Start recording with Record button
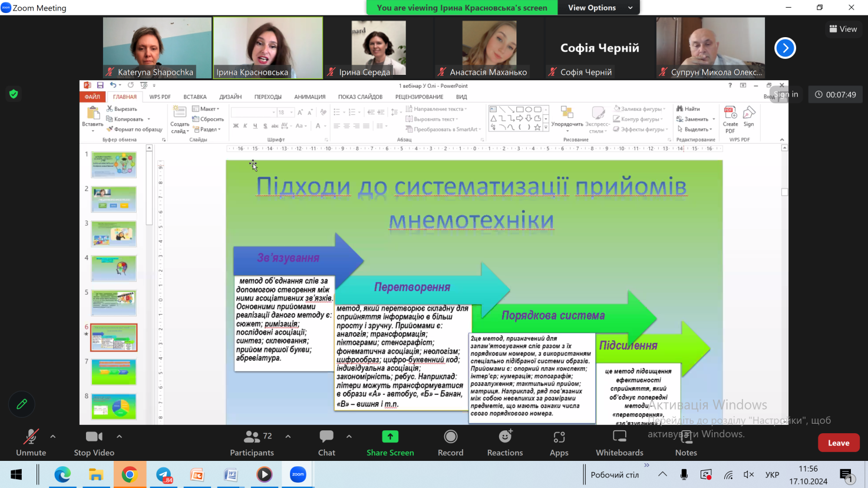Image resolution: width=868 pixels, height=488 pixels. (451, 443)
